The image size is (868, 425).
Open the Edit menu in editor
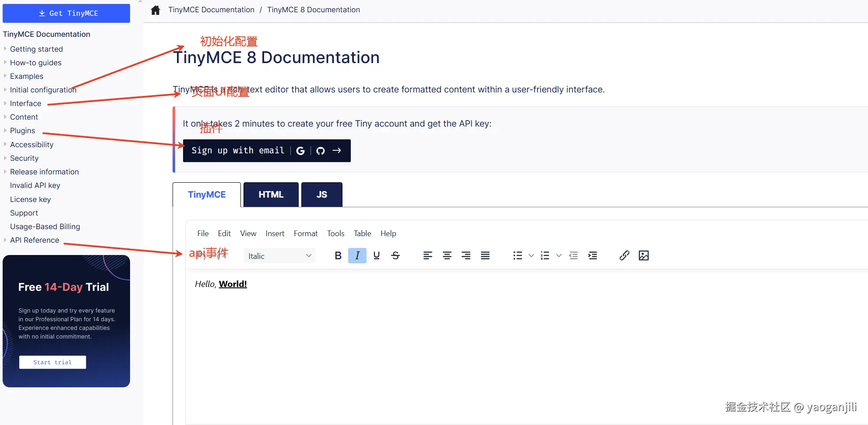coord(224,234)
